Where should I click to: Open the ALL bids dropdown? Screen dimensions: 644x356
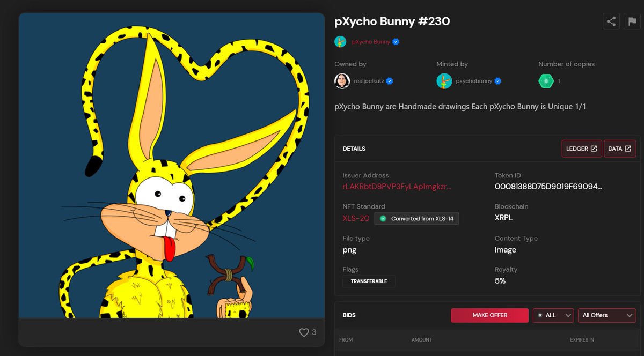(x=553, y=315)
